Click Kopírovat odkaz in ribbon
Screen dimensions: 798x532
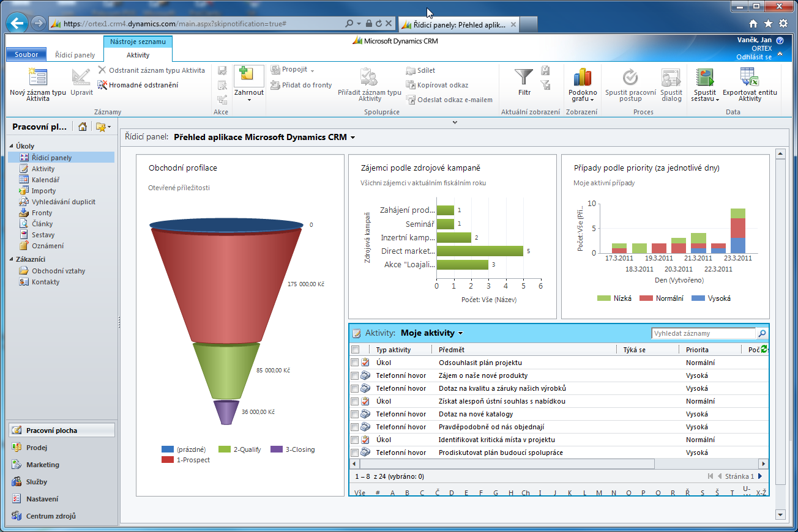[x=437, y=85]
